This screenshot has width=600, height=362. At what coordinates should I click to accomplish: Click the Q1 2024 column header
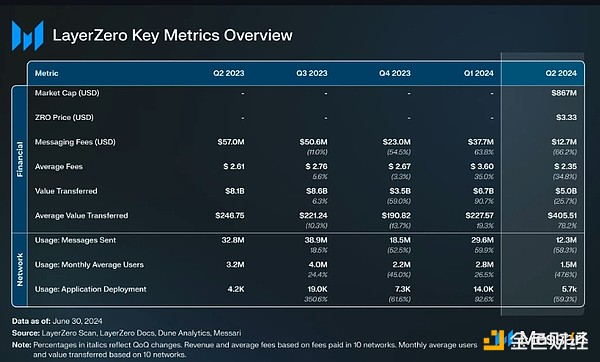pos(478,73)
